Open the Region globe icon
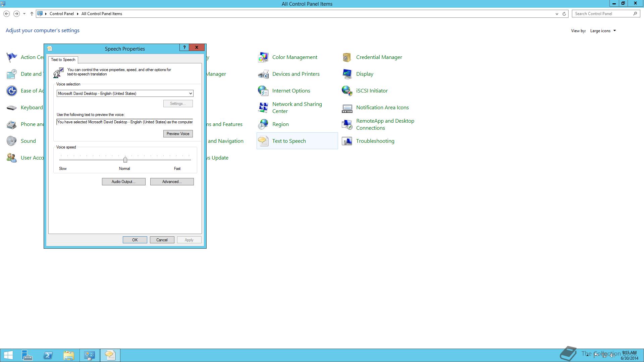 (x=263, y=124)
